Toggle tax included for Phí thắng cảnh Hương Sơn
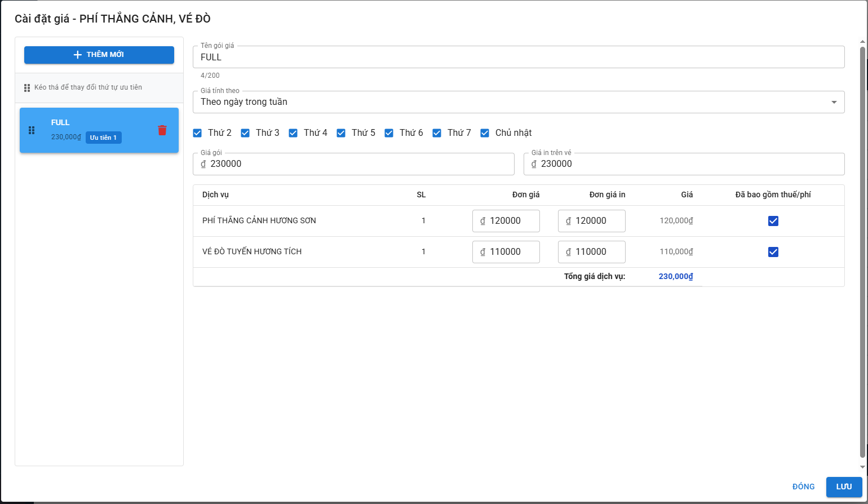This screenshot has width=868, height=504. pos(773,221)
